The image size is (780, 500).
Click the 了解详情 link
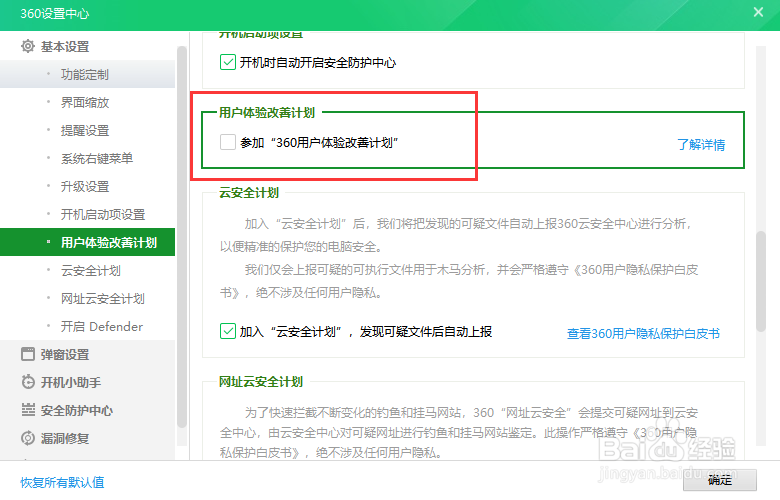701,145
